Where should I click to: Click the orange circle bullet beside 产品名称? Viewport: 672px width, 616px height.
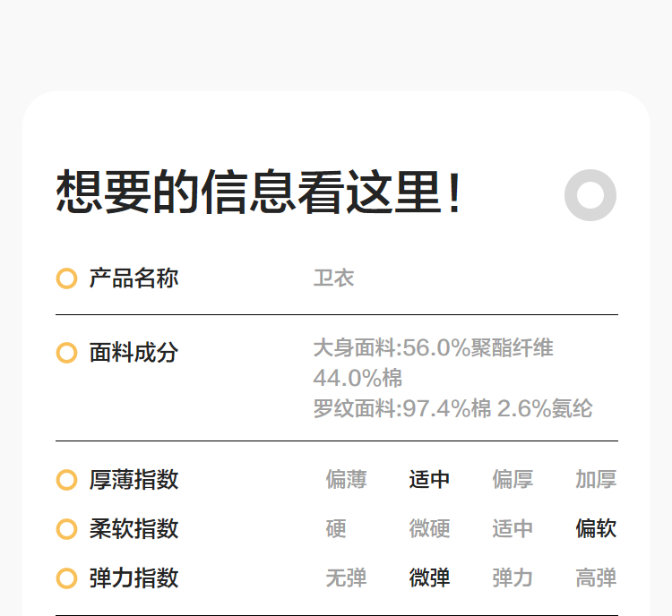click(66, 278)
